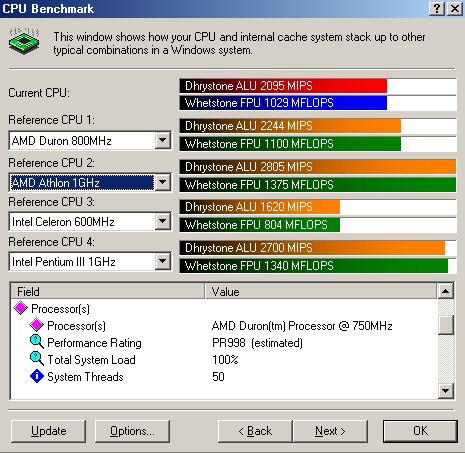Screen dimensions: 465x453
Task: Close the CPU Benchmark window
Action: click(455, 8)
